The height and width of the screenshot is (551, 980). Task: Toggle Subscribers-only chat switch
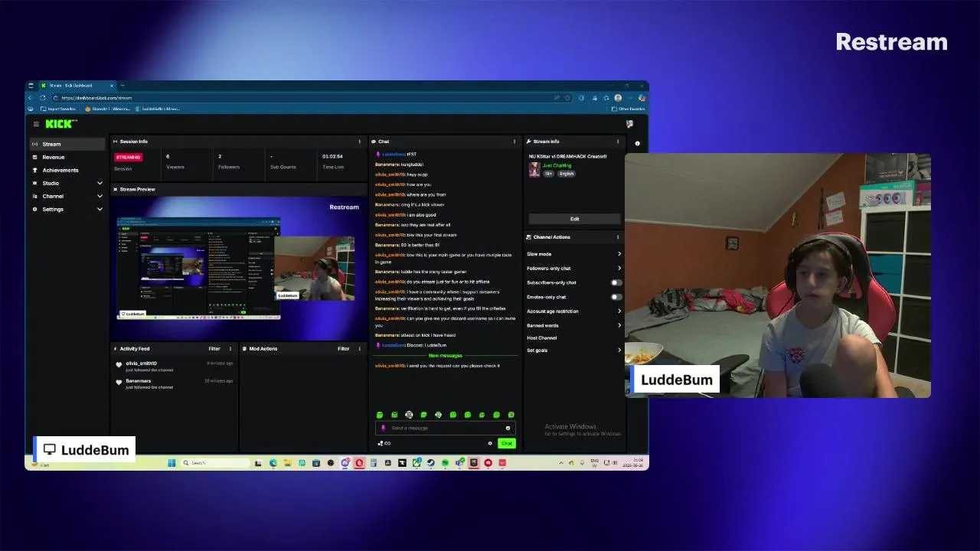pos(616,282)
